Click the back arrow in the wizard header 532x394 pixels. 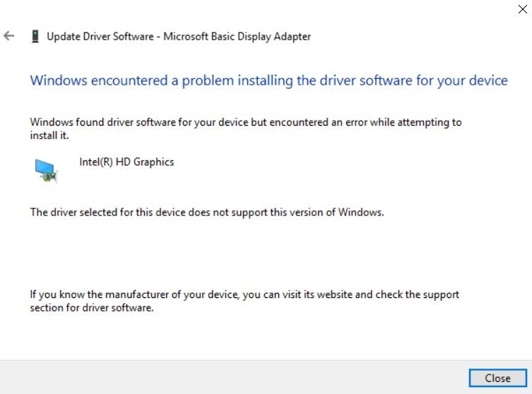pos(9,36)
